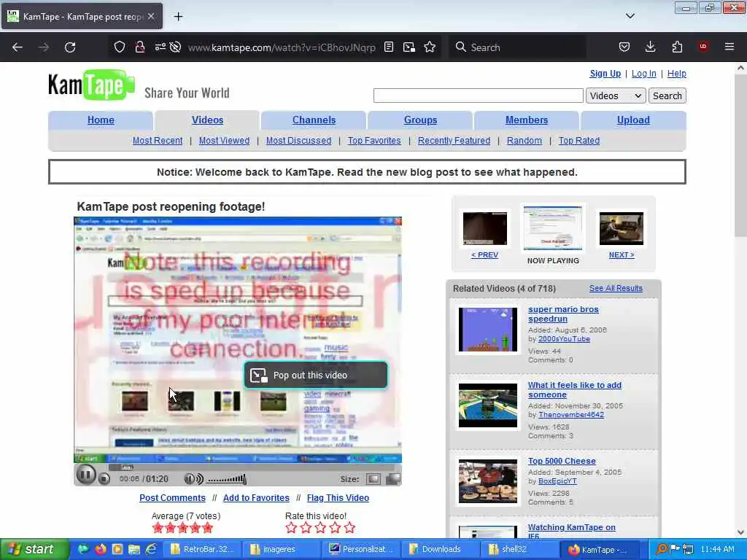Screen dimensions: 747x560
Task: Go back with browser back arrow
Action: 18,47
